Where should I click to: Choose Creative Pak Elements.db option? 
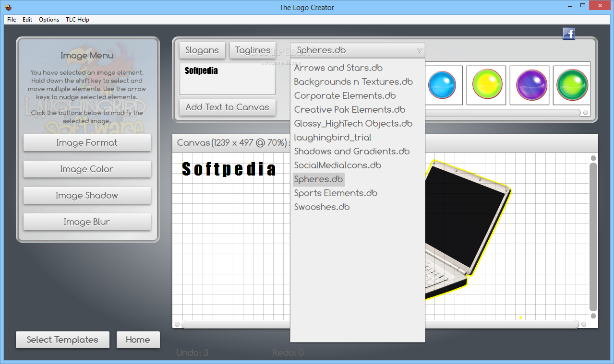coord(349,109)
